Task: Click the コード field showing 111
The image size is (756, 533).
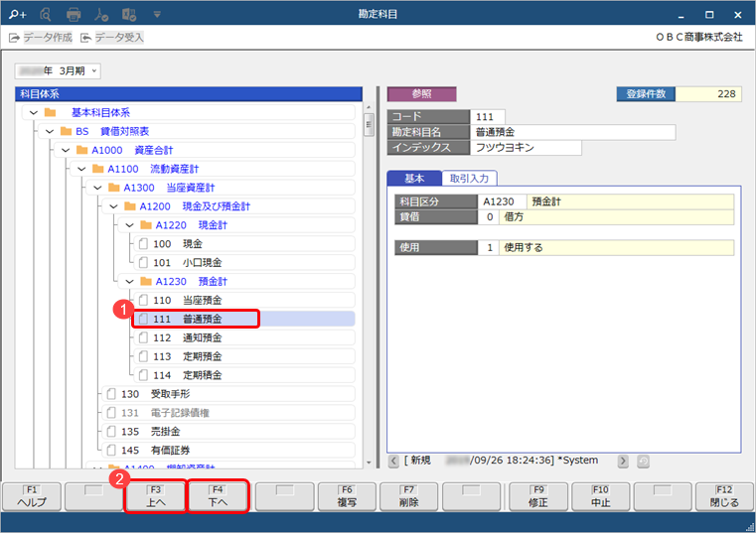Action: click(488, 116)
